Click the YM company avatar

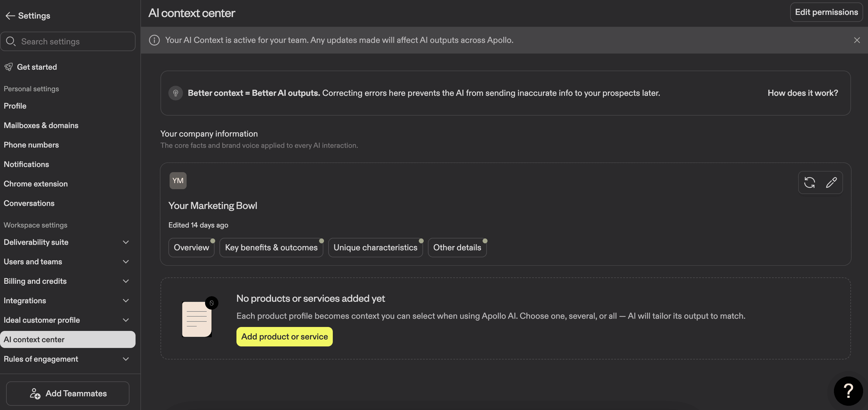coord(178,181)
